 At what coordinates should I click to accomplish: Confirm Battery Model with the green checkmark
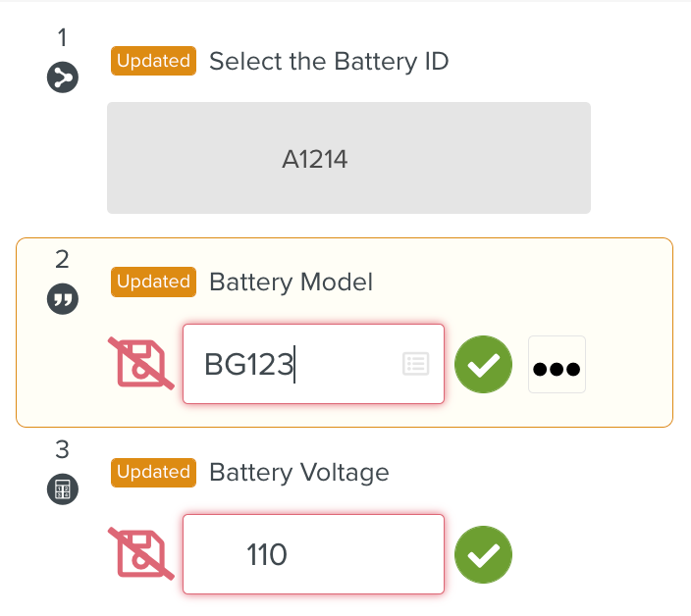click(x=483, y=364)
